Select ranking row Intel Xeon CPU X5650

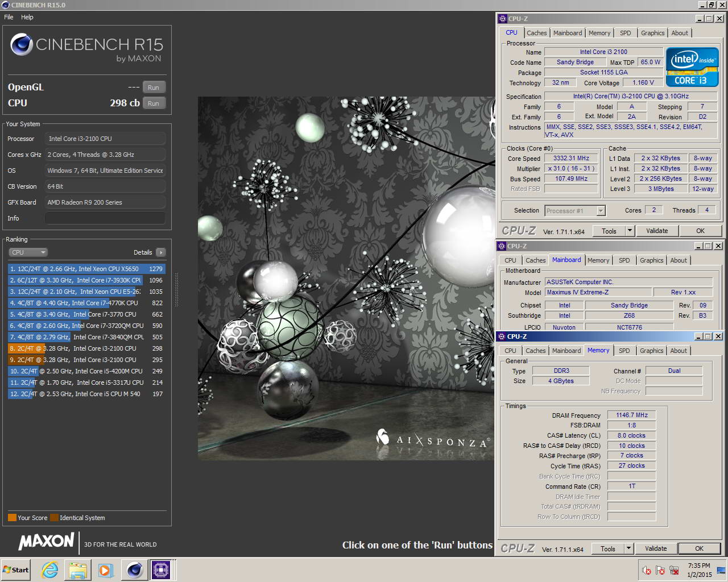86,269
